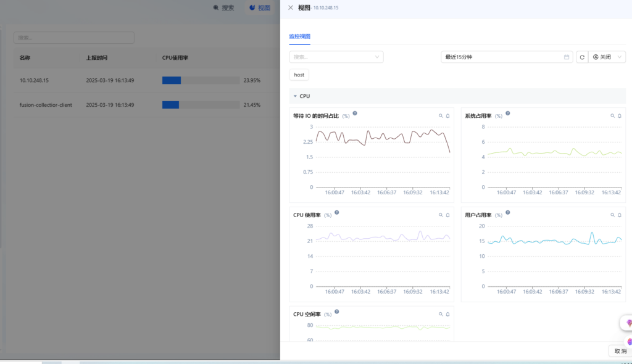Click the CPU 使用率 line chart
This screenshot has width=632, height=364.
383,257
